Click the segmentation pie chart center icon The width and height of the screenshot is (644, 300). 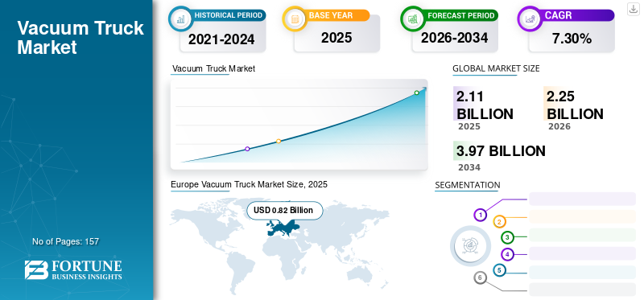[470, 246]
